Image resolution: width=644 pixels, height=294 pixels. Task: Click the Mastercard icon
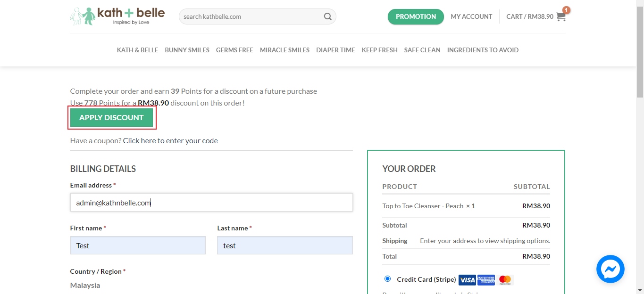(505, 280)
